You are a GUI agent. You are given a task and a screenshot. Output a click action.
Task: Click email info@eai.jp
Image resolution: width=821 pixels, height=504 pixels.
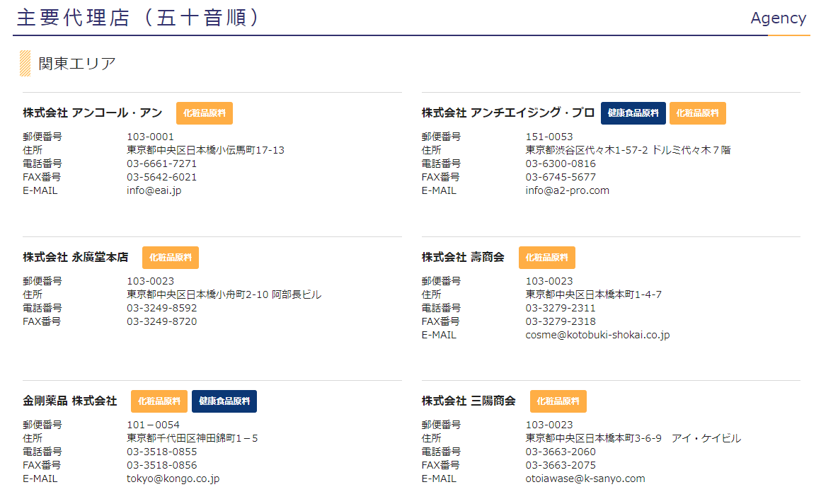(154, 190)
